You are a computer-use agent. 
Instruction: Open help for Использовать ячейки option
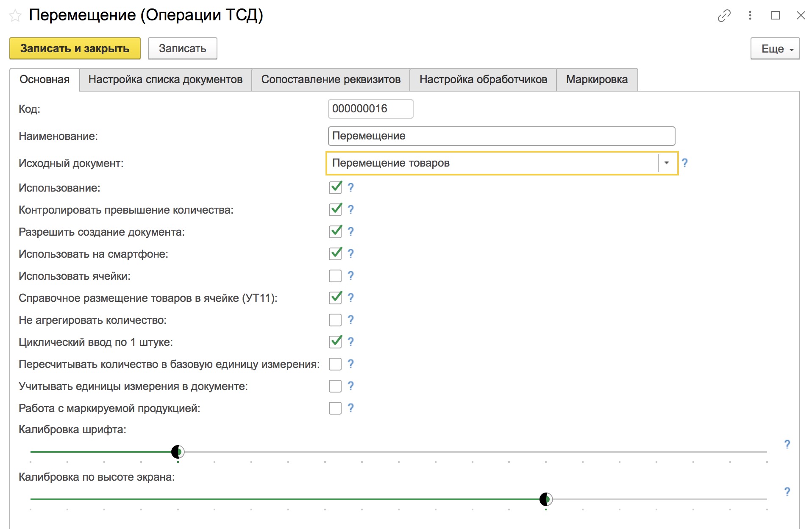tap(350, 276)
